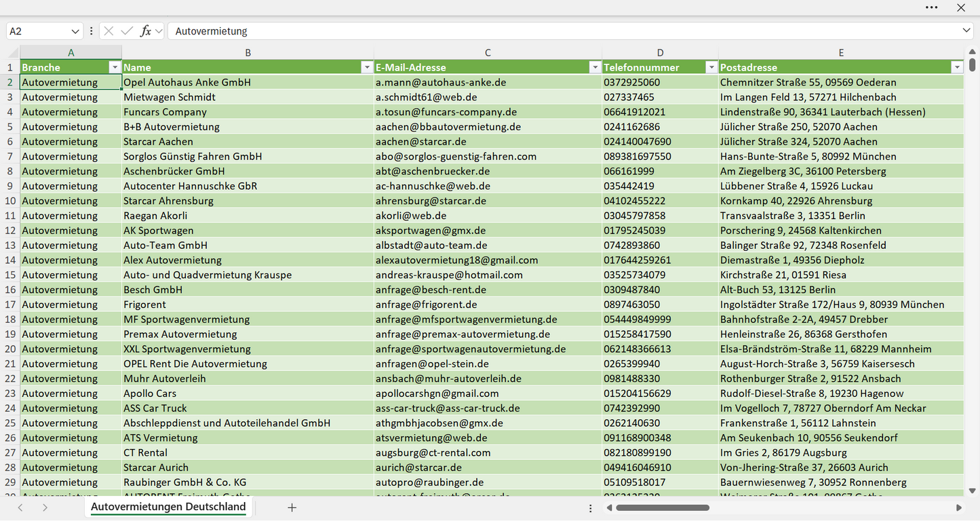
Task: Select row 24 header
Action: pyautogui.click(x=10, y=408)
